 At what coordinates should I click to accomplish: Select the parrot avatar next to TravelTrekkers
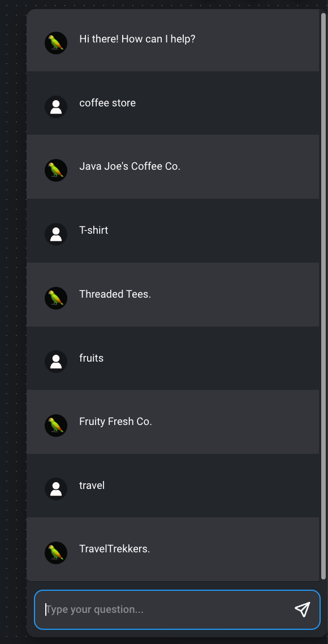(56, 553)
